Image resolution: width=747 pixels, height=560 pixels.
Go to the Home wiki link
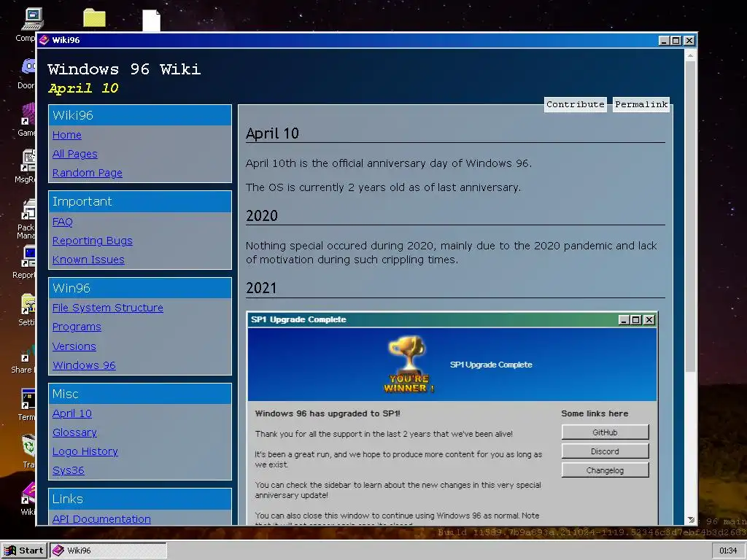pyautogui.click(x=66, y=135)
